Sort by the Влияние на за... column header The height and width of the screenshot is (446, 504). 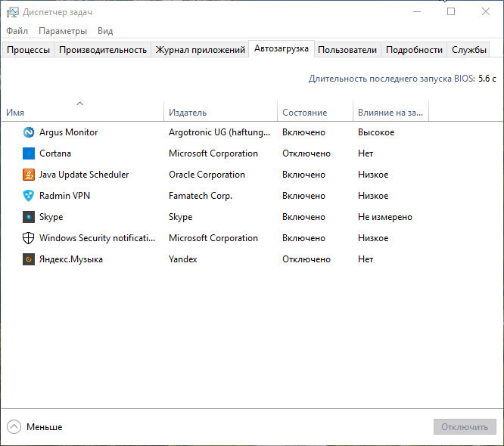click(x=390, y=113)
